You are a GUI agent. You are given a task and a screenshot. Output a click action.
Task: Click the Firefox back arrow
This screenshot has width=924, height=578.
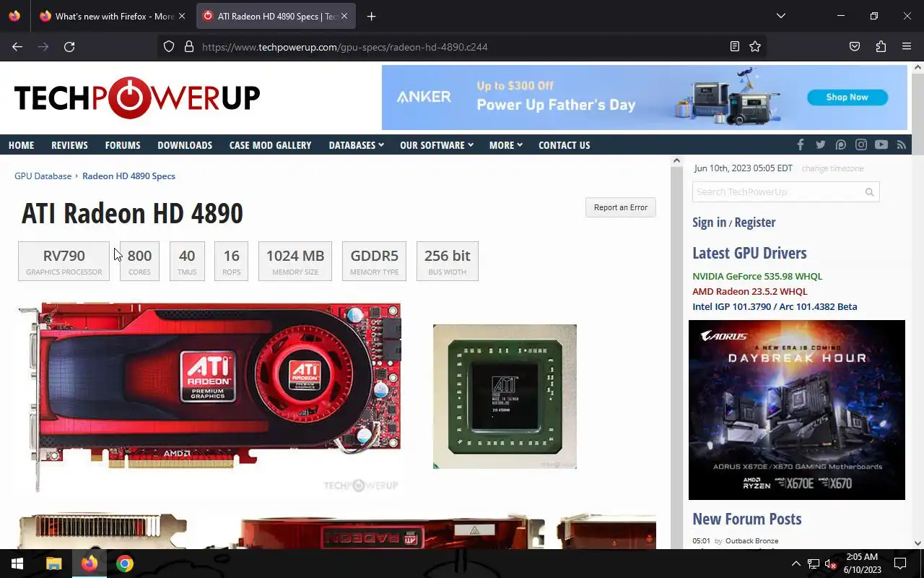pyautogui.click(x=17, y=46)
